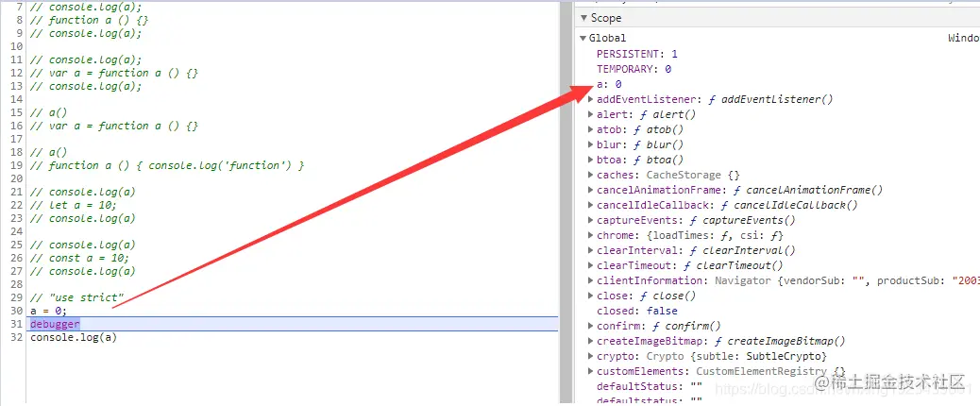Select the TEMPORARY: 0 scope variable

click(x=634, y=69)
